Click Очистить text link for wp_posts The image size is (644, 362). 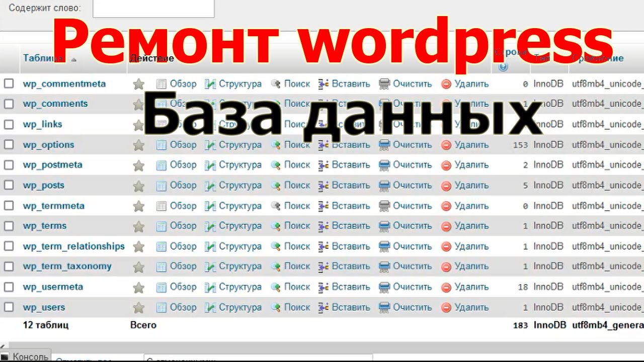click(x=413, y=186)
